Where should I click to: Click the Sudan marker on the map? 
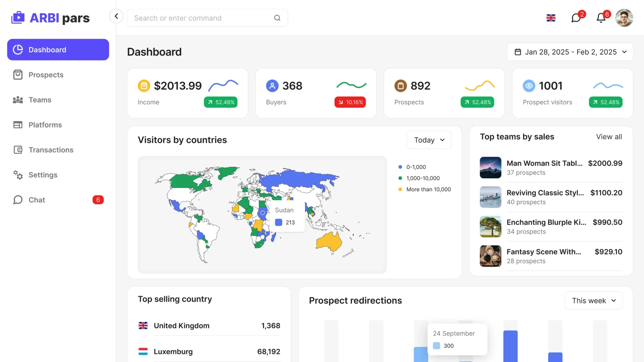(263, 213)
